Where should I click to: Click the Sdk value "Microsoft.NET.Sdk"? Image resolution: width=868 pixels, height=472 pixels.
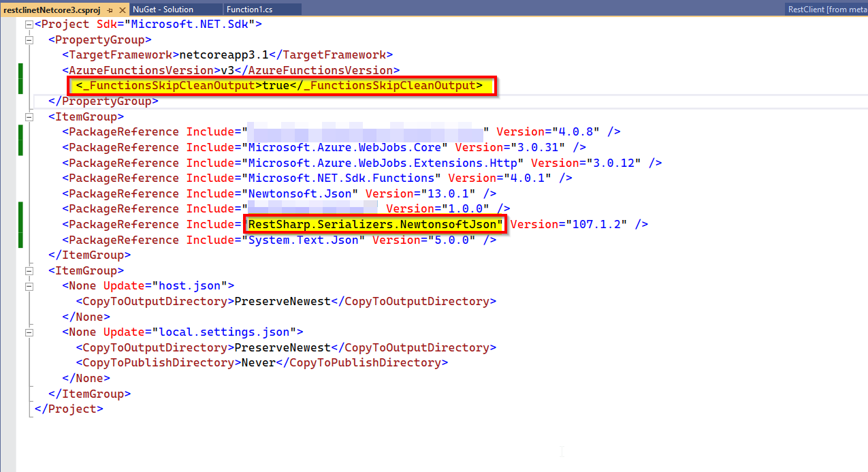pos(190,24)
